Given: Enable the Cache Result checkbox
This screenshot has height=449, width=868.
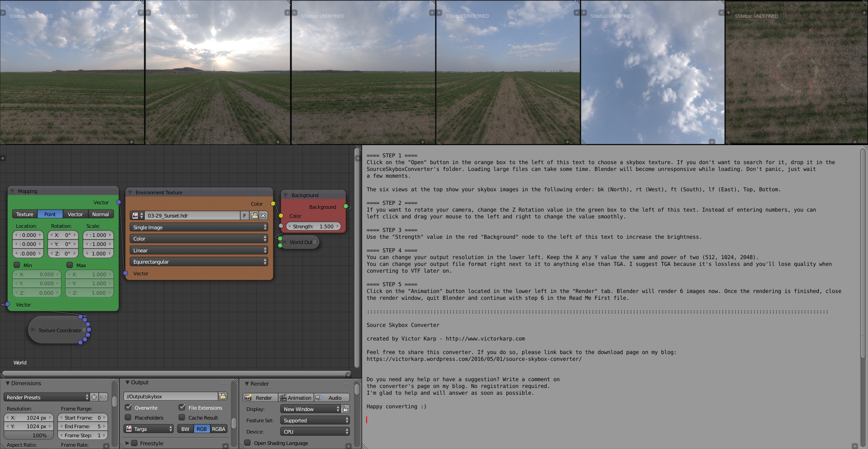Looking at the screenshot, I should [182, 417].
